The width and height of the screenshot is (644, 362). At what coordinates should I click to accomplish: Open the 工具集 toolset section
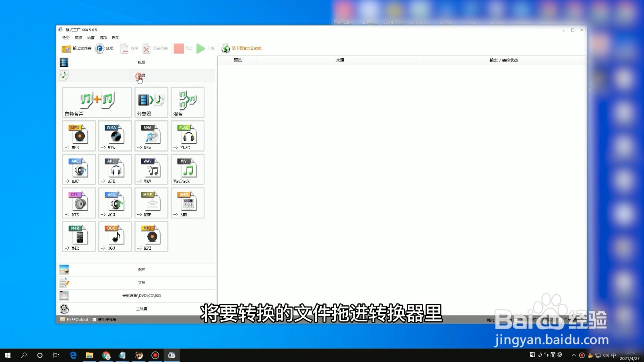pyautogui.click(x=141, y=309)
